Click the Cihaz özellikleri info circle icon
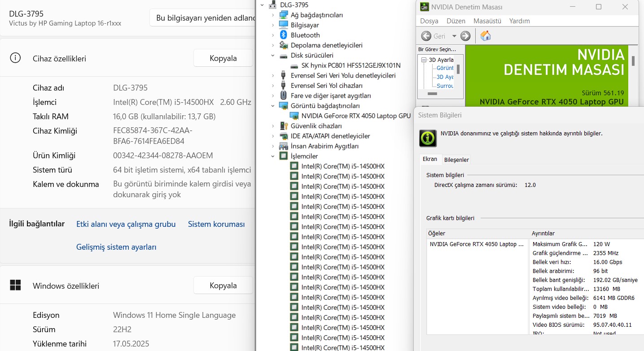The image size is (644, 351). [15, 58]
